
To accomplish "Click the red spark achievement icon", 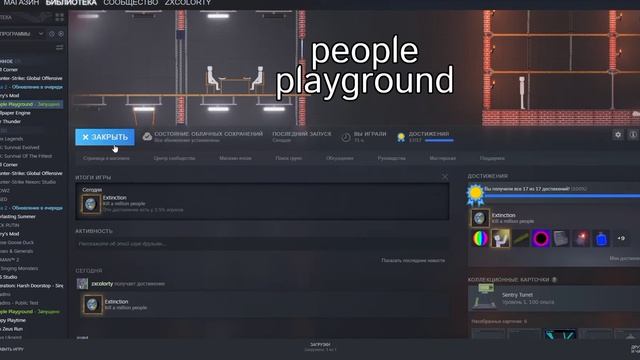I will [x=581, y=238].
